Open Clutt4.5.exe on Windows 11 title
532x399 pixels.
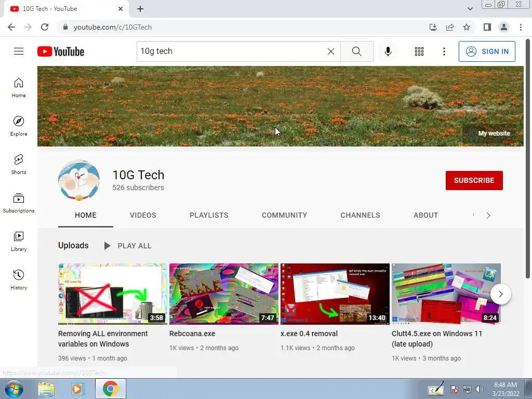pyautogui.click(x=437, y=339)
